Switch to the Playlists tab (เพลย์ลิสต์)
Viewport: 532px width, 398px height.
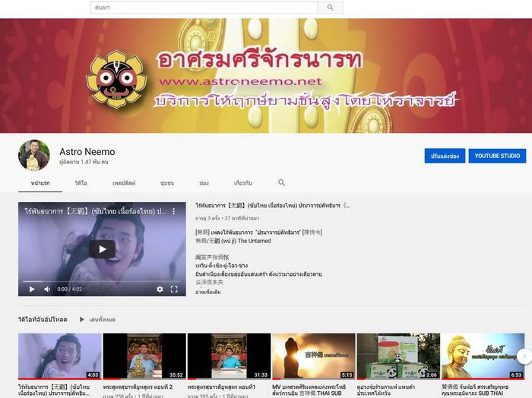point(123,183)
